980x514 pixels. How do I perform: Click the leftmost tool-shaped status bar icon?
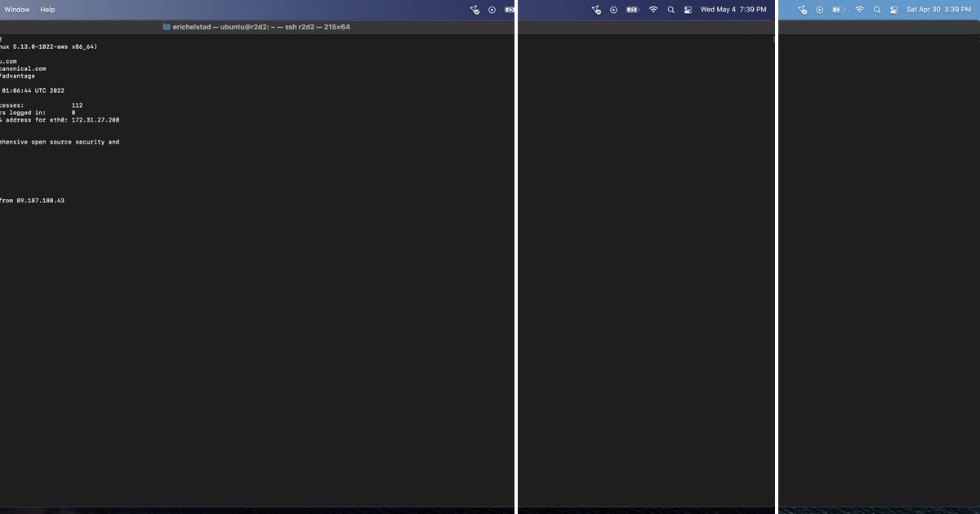[474, 9]
